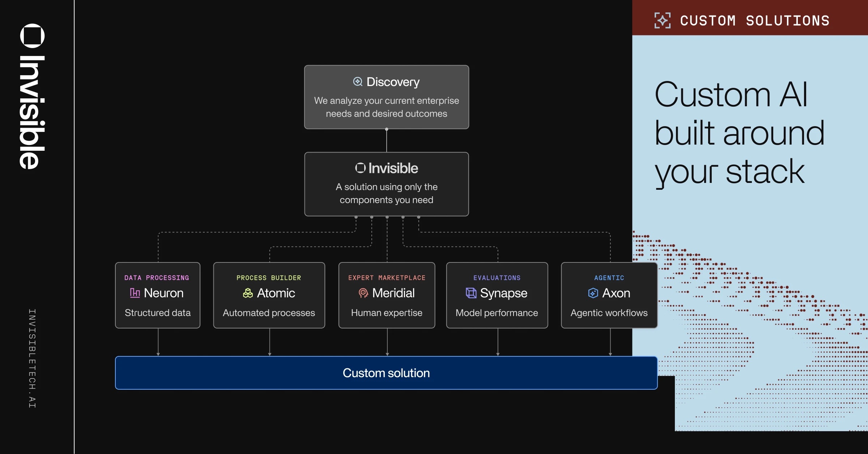Screen dimensions: 868x454
Task: Select the AGENTIC label
Action: point(609,278)
